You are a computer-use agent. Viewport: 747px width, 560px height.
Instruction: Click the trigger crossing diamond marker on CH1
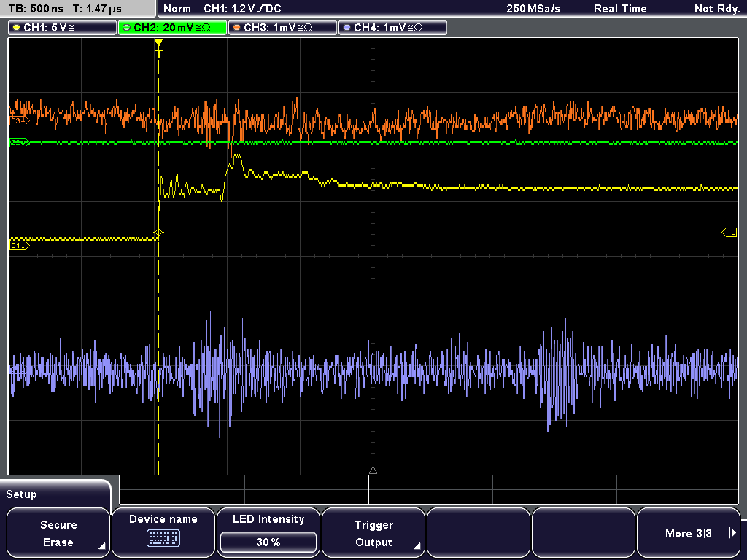point(158,233)
